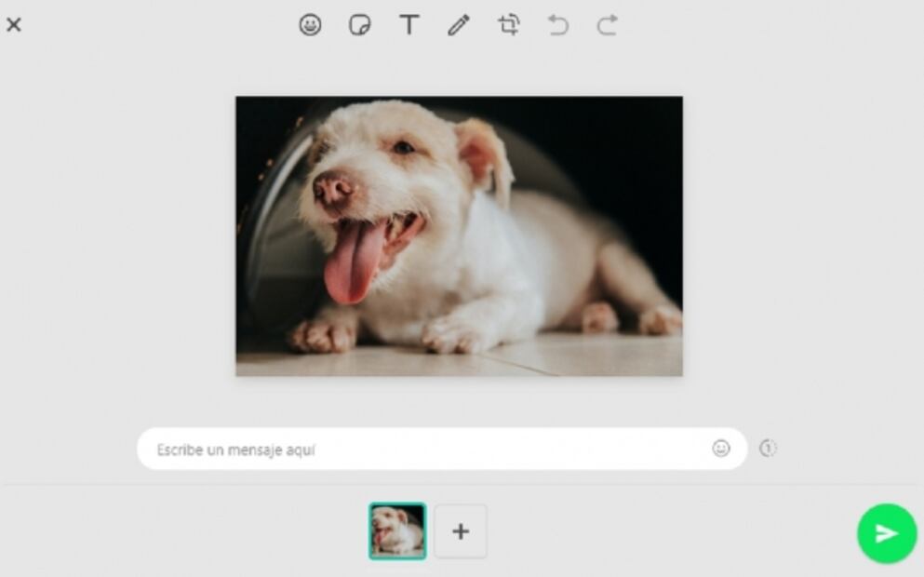Viewport: 924px width, 577px height.
Task: Open the crop and rotate tool
Action: 509,25
